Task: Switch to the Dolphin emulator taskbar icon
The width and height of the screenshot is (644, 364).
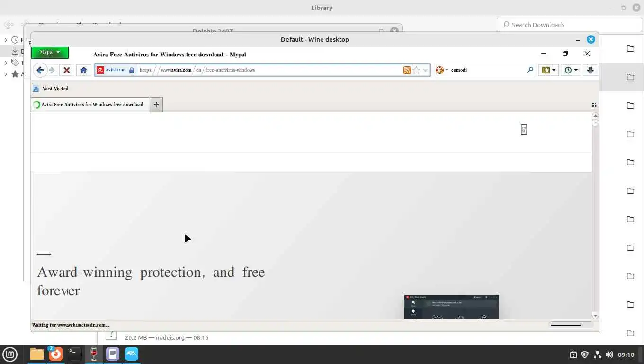Action: (132, 354)
